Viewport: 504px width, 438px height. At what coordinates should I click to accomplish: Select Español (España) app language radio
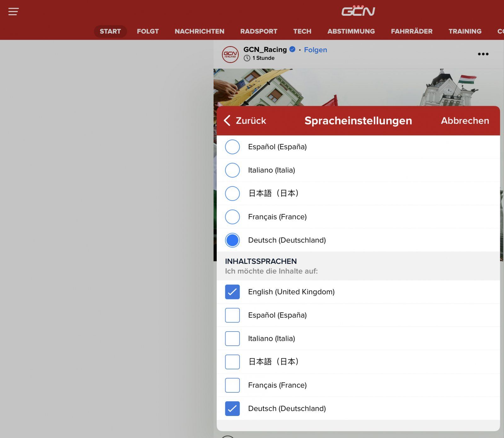pyautogui.click(x=232, y=147)
